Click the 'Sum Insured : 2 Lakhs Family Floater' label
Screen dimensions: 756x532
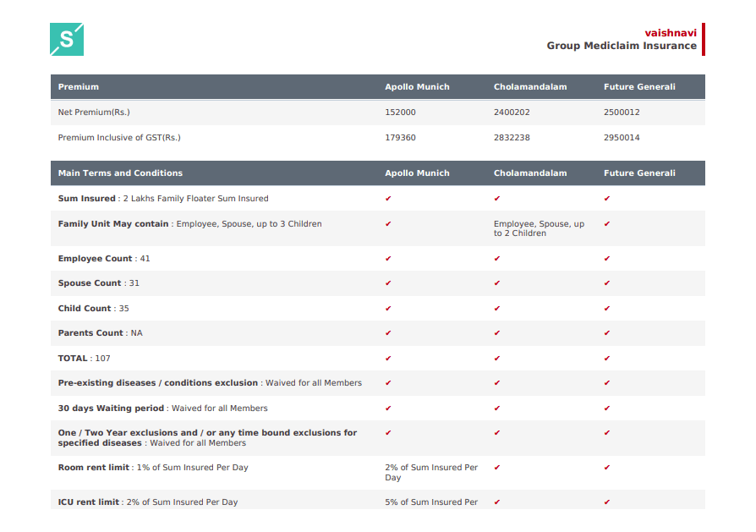(x=163, y=198)
